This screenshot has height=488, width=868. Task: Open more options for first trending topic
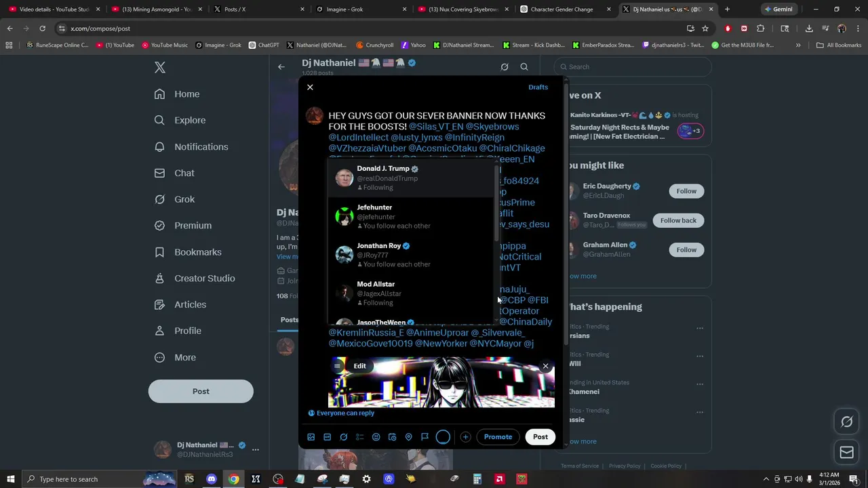tap(699, 328)
